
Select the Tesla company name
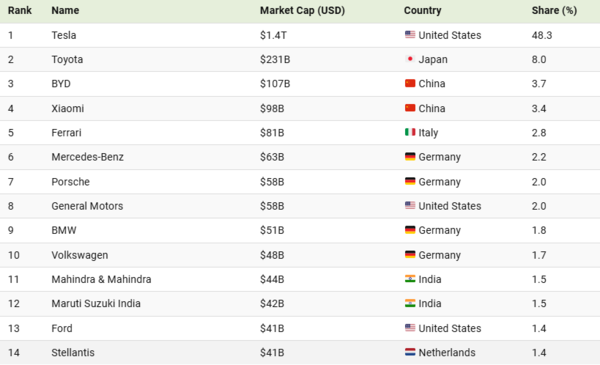64,35
